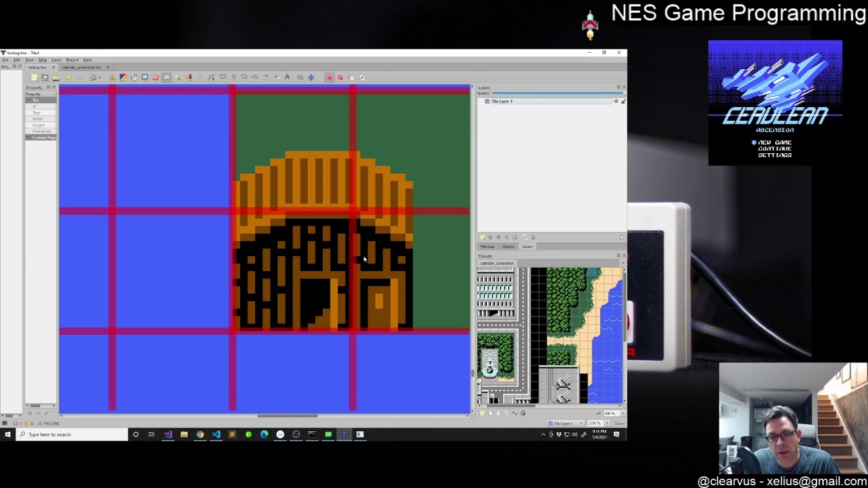Open the Project menu
The width and height of the screenshot is (868, 488).
coord(72,60)
